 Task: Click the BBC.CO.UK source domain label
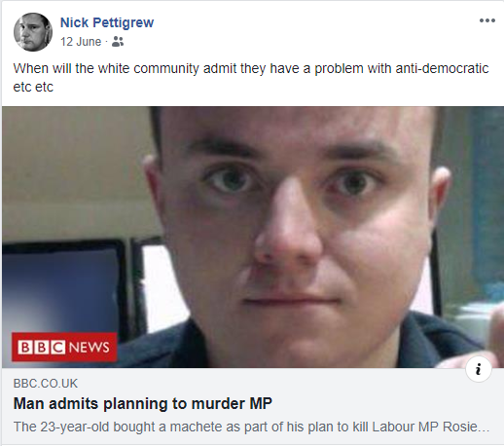click(46, 384)
